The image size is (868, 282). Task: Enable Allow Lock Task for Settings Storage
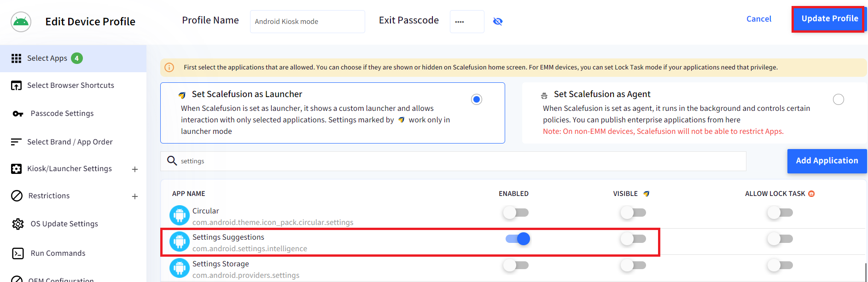(780, 265)
